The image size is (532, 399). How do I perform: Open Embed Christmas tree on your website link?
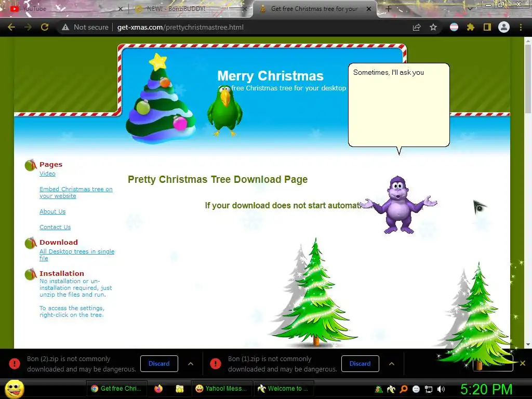click(x=76, y=192)
